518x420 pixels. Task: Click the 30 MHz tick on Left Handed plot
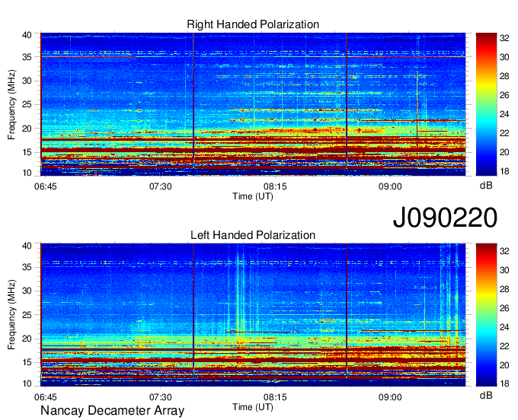(27, 291)
